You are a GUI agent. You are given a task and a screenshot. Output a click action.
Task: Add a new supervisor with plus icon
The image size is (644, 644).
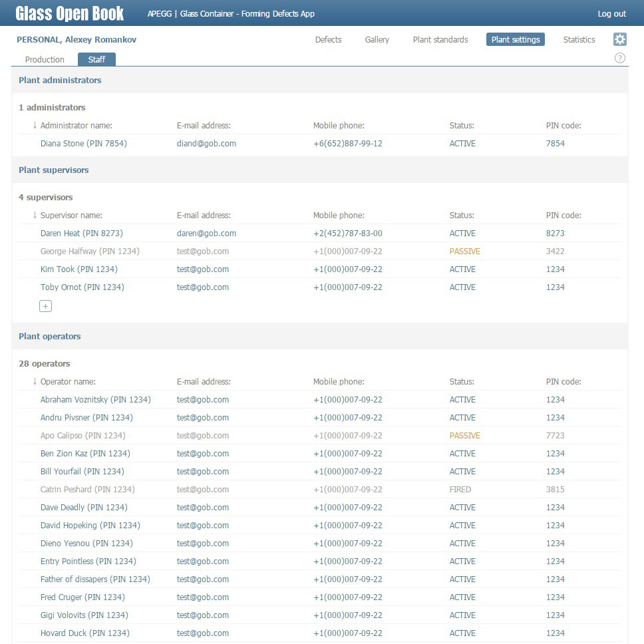click(x=45, y=306)
